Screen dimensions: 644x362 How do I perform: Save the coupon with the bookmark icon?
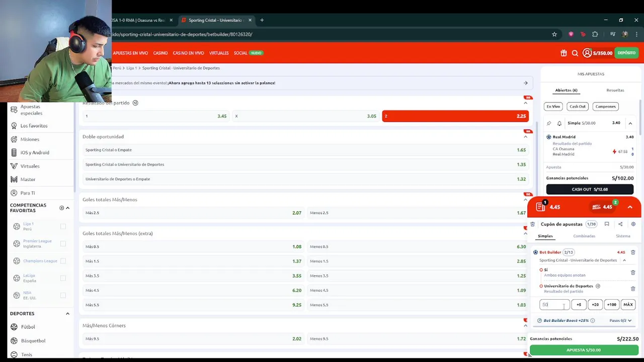(607, 224)
